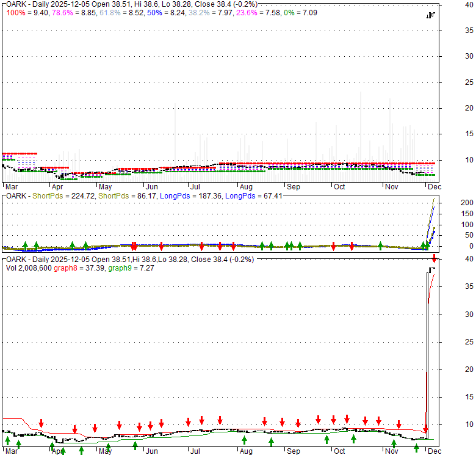Viewport: 476px width, 455px height.
Task: Click the top panel OARK Daily title text
Action: pyautogui.click(x=132, y=4)
